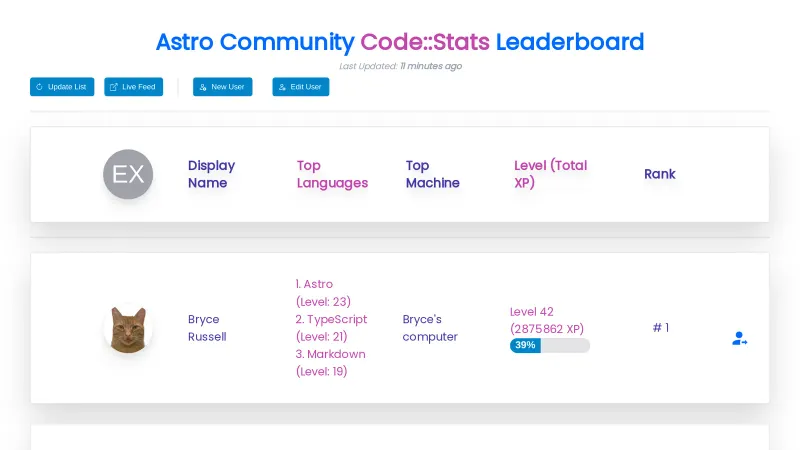Click the Top Machine column header
Image resolution: width=800 pixels, height=450 pixels.
point(432,174)
